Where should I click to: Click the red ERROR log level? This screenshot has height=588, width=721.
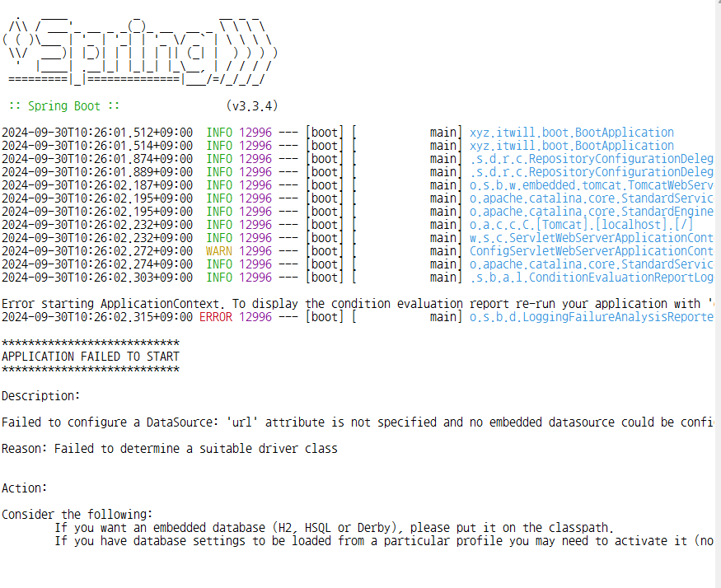click(216, 317)
